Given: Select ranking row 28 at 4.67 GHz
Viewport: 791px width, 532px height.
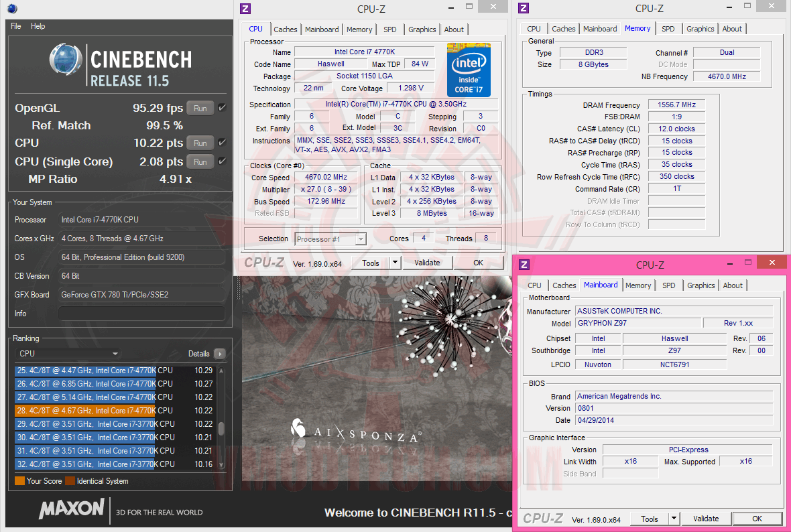Looking at the screenshot, I should (115, 411).
